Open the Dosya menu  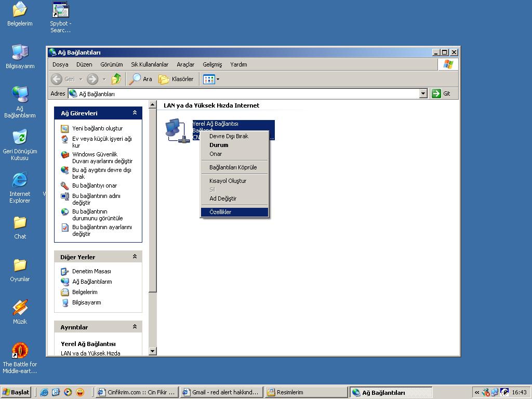pos(60,64)
